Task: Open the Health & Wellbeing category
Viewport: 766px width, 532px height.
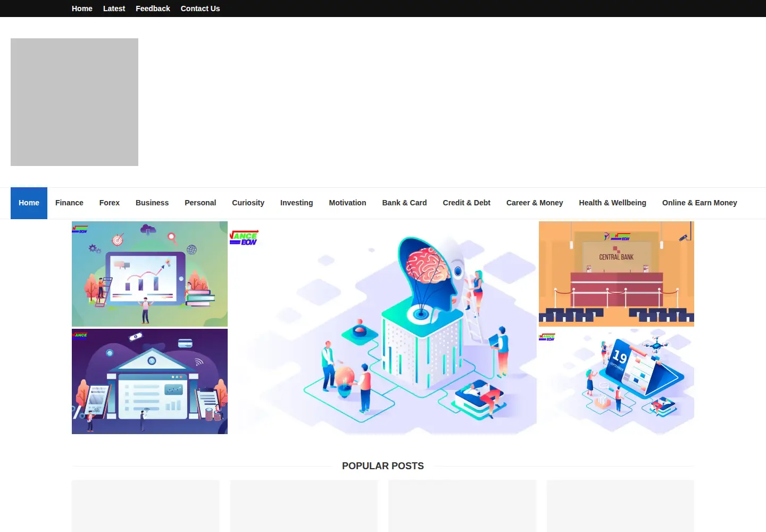Action: (x=613, y=203)
